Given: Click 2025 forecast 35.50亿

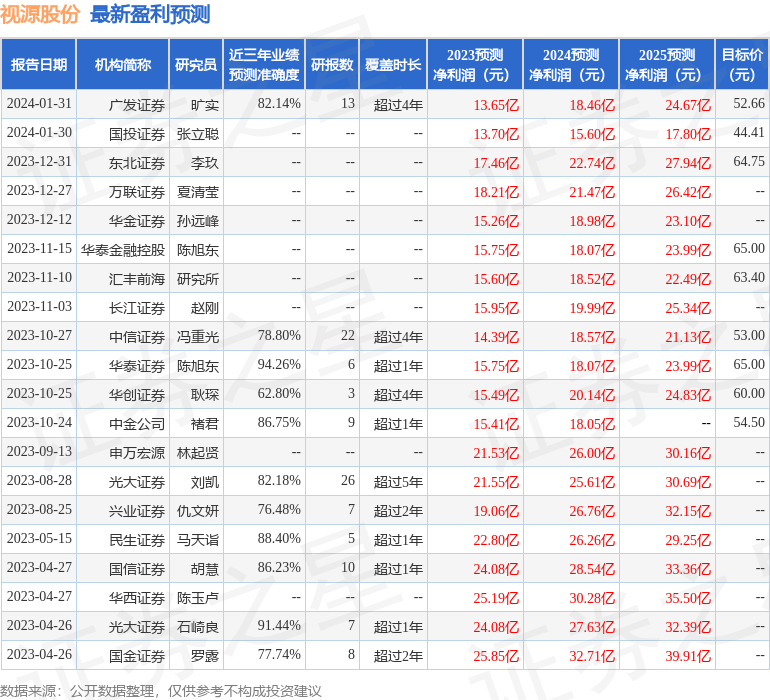Looking at the screenshot, I should [x=688, y=598].
